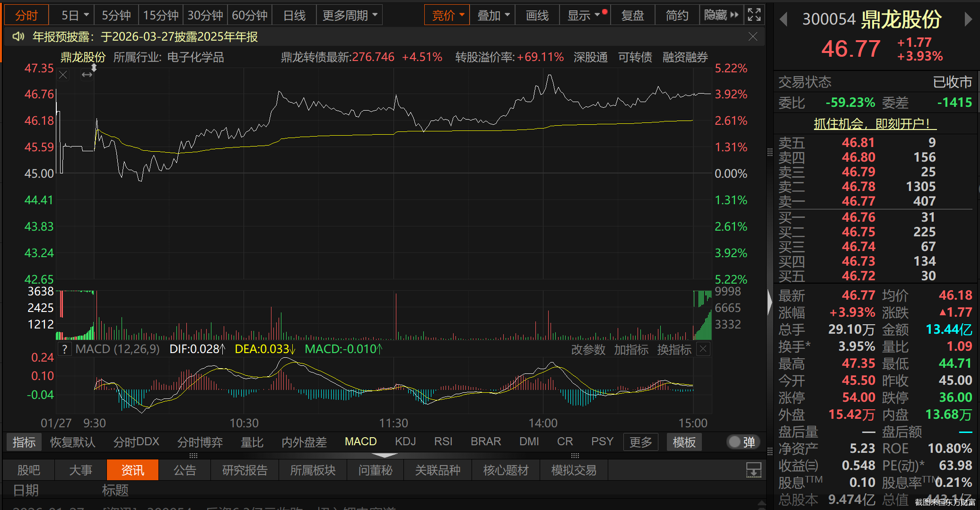This screenshot has width=980, height=510.
Task: Mute the announcement via speaker icon
Action: pyautogui.click(x=18, y=36)
